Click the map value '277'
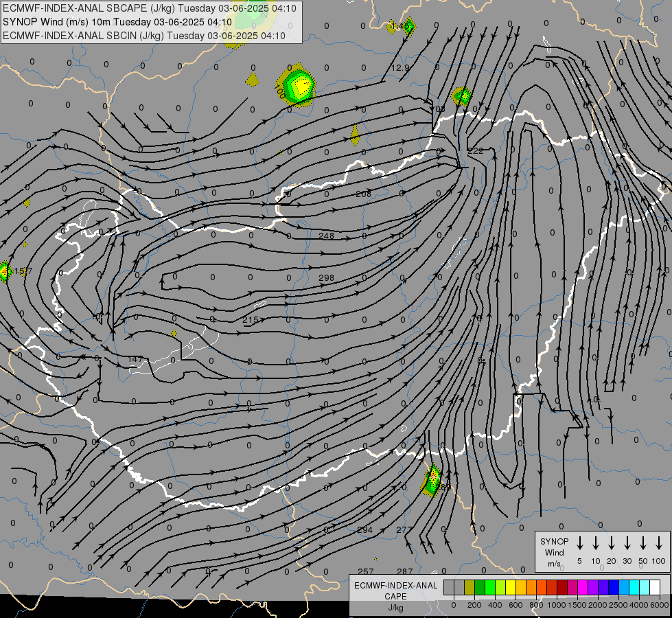The width and height of the screenshot is (672, 618). pyautogui.click(x=404, y=529)
